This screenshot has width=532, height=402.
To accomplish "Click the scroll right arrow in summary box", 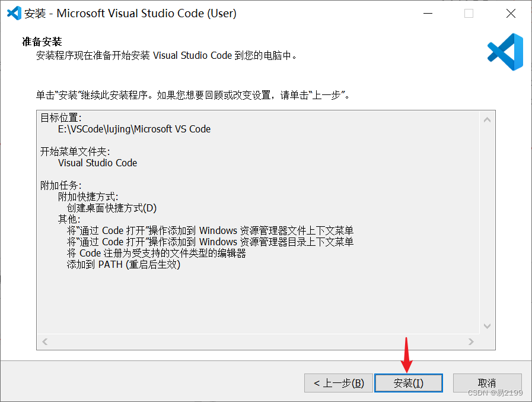I will pos(471,341).
